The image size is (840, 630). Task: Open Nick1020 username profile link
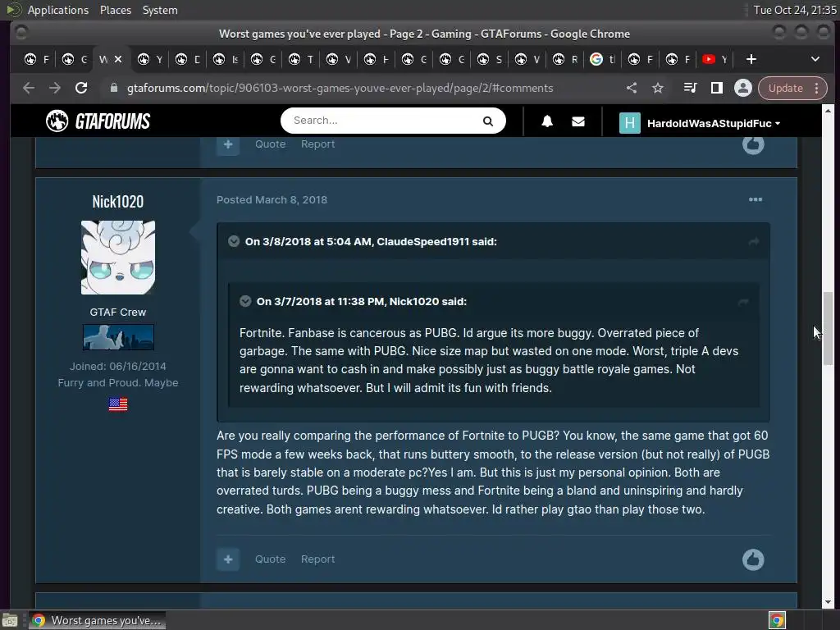click(x=118, y=202)
